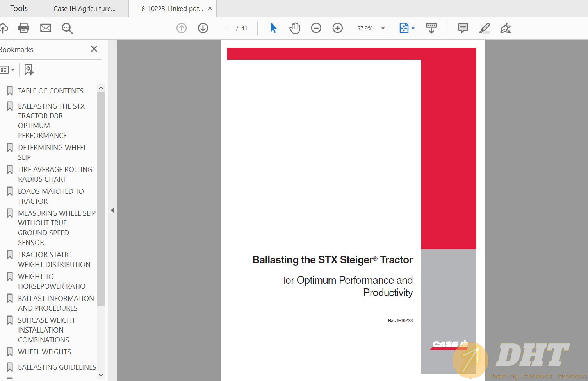Close the Bookmarks panel

[94, 49]
